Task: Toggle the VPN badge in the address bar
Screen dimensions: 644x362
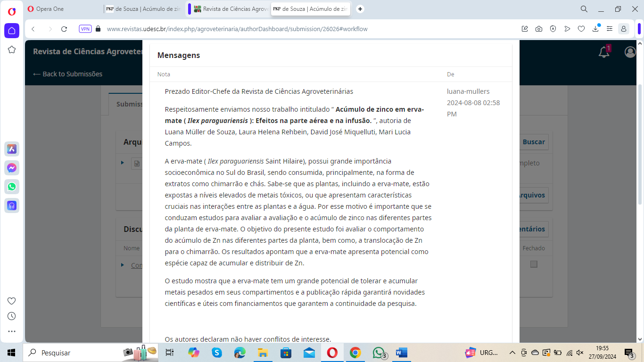Action: point(85,29)
